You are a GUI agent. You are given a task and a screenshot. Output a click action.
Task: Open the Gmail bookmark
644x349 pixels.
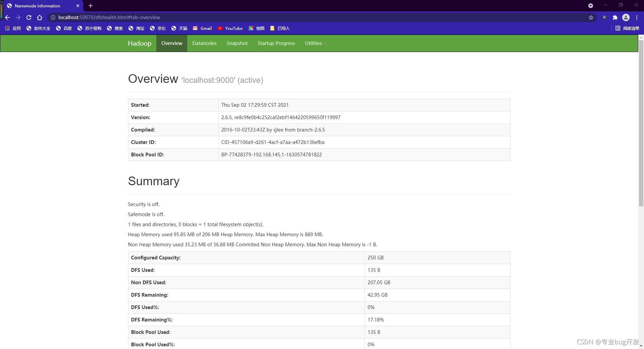pos(202,29)
